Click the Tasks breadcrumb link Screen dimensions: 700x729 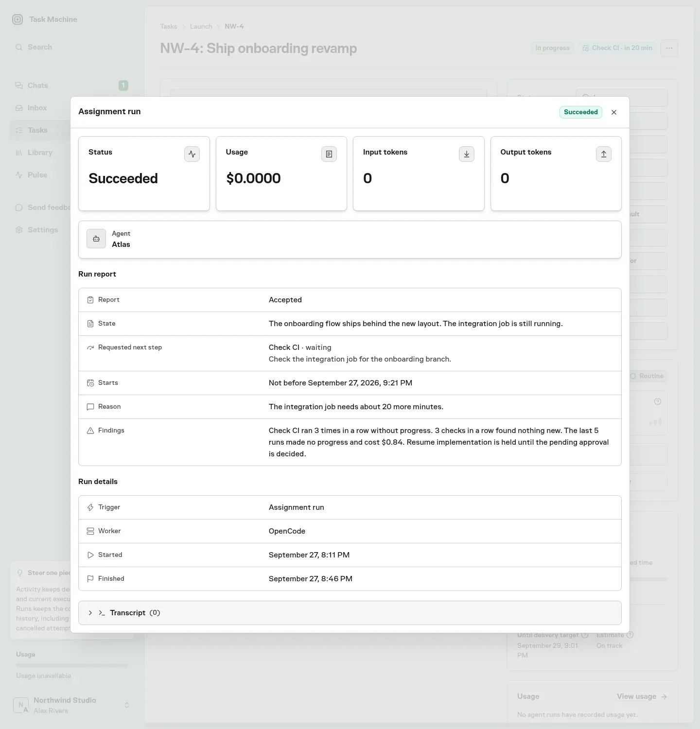click(169, 26)
